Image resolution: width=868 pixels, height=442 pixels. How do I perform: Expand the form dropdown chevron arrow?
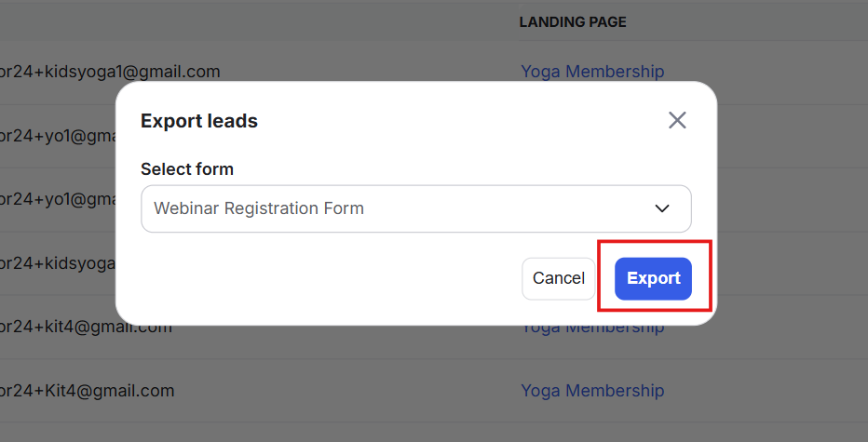click(x=662, y=208)
